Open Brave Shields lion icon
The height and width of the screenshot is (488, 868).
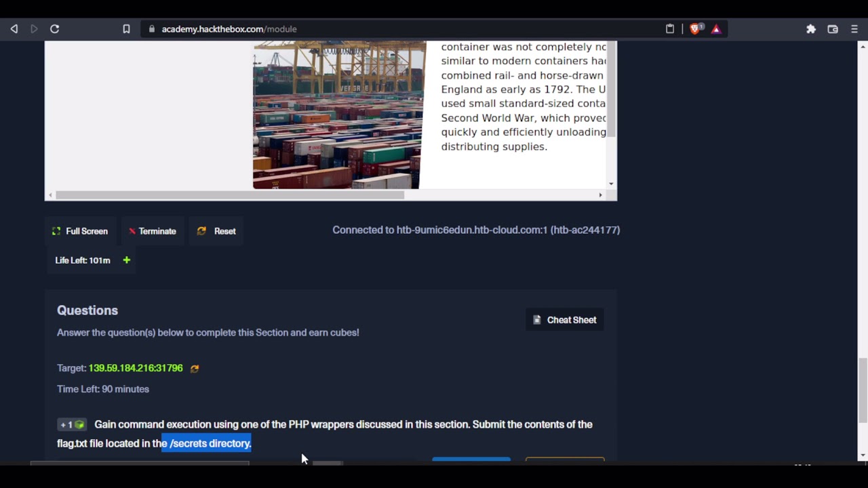(x=696, y=29)
